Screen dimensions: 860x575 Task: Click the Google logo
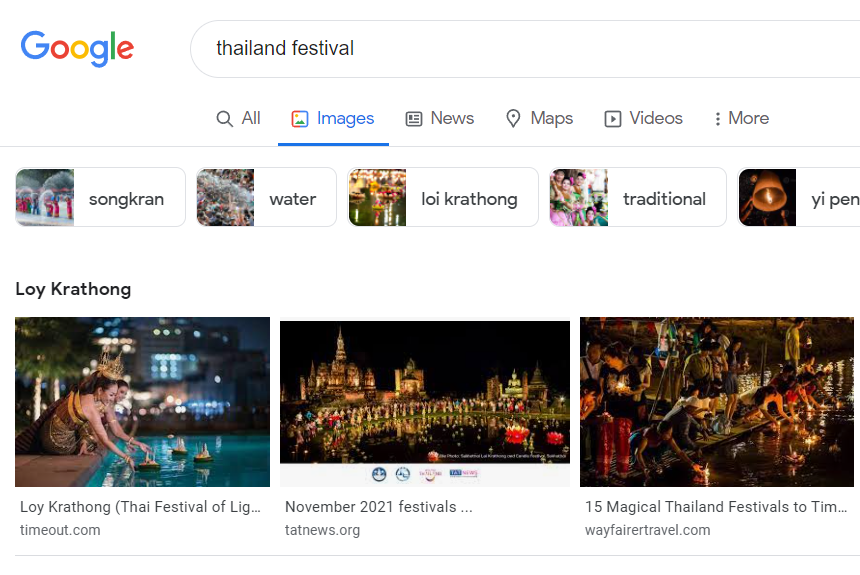[x=77, y=48]
